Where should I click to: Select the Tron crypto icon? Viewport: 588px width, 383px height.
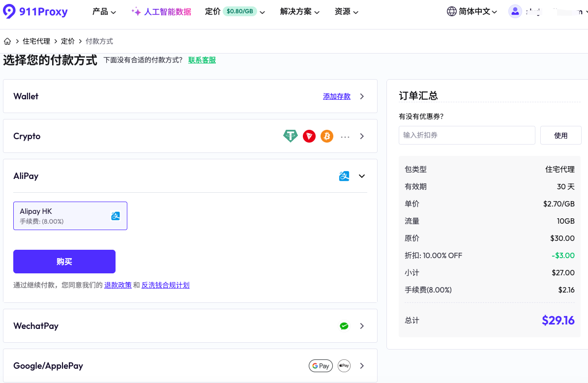click(309, 136)
